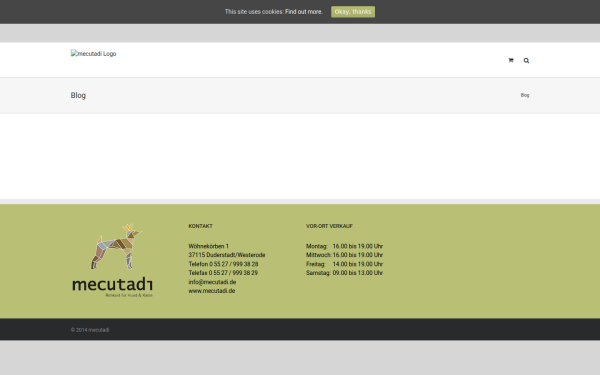
Task: Click the Freitag opening hours row
Action: click(344, 264)
